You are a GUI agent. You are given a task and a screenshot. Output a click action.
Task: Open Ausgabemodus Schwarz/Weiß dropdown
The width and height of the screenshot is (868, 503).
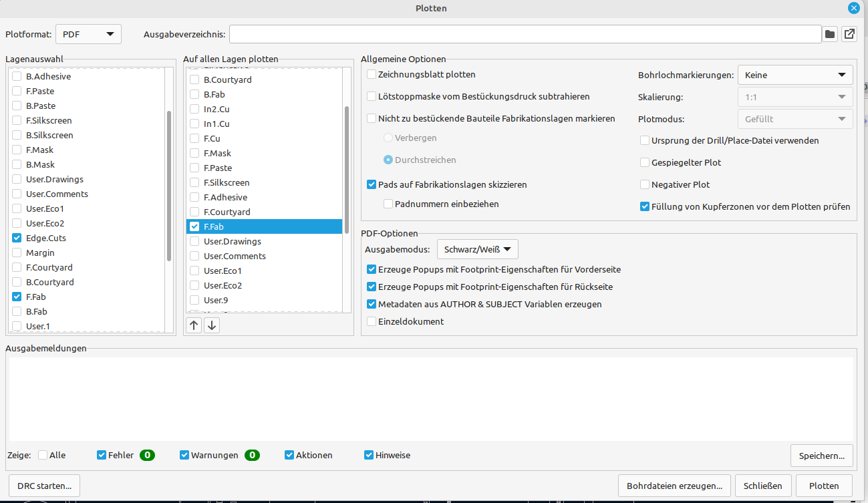pos(477,249)
